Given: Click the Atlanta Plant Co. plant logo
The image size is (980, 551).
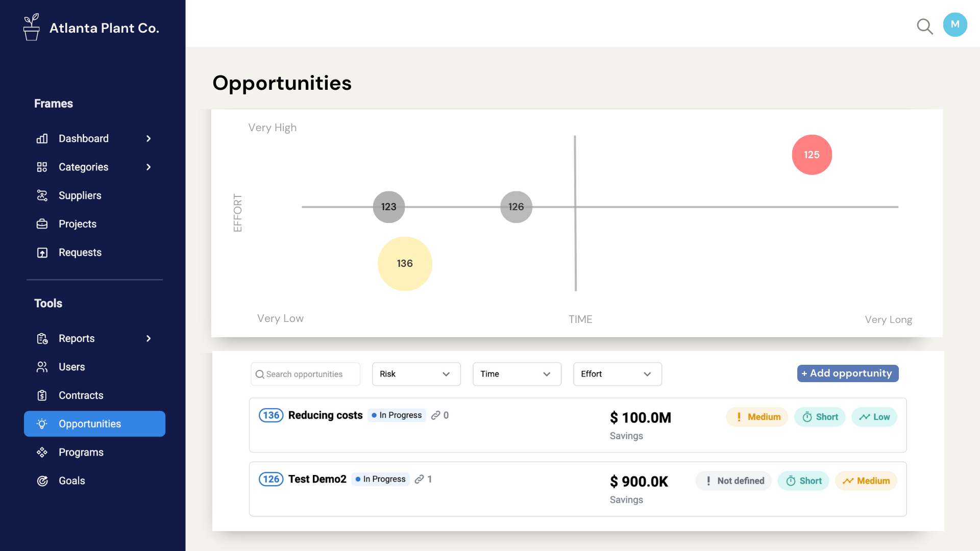Looking at the screenshot, I should 32,28.
